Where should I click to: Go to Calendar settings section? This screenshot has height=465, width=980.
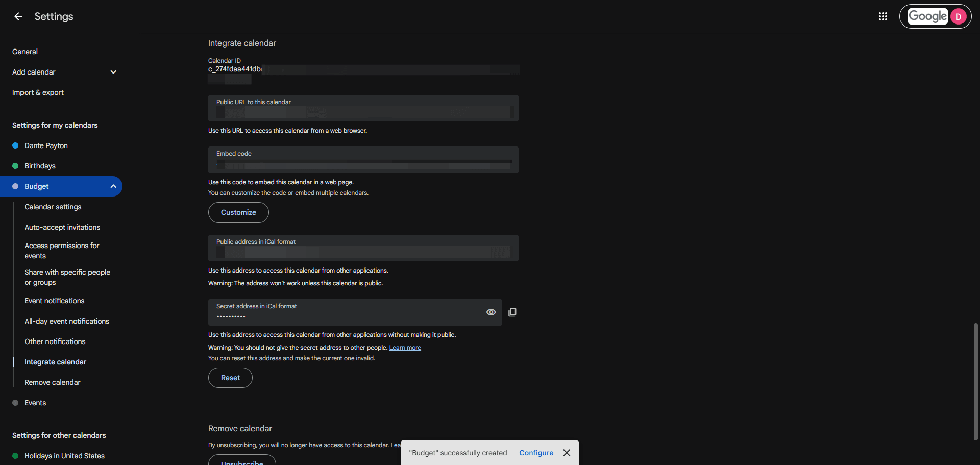tap(53, 207)
